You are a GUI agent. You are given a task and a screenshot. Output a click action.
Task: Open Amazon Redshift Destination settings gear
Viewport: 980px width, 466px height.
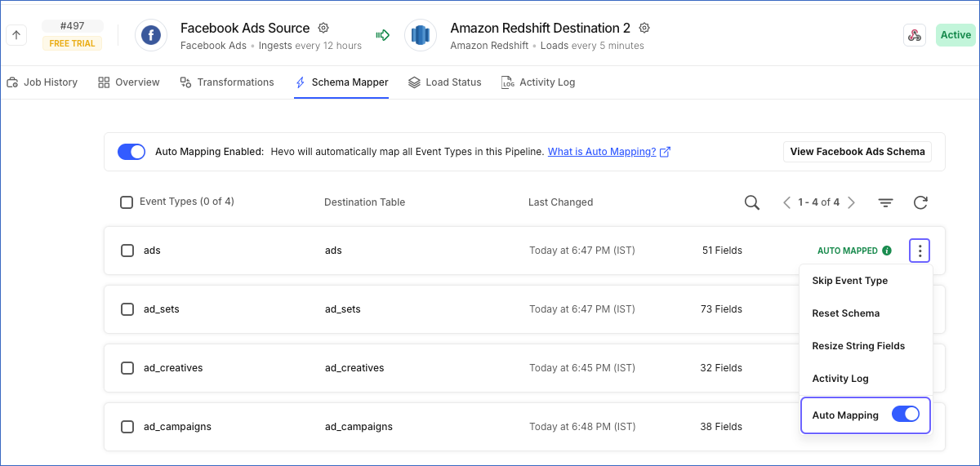click(644, 29)
